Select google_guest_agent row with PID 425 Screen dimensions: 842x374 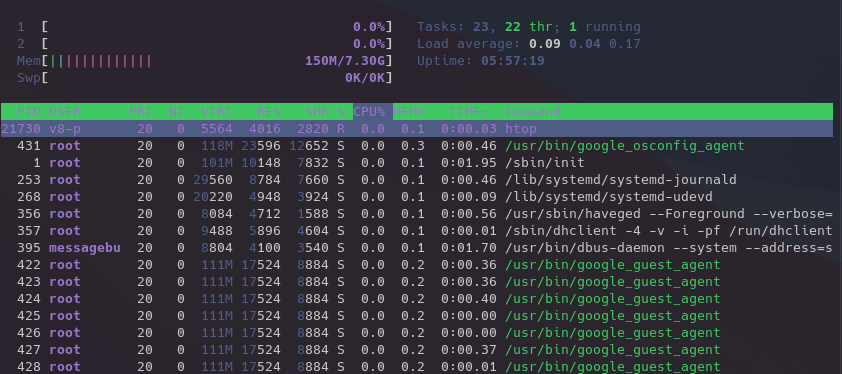coord(417,316)
